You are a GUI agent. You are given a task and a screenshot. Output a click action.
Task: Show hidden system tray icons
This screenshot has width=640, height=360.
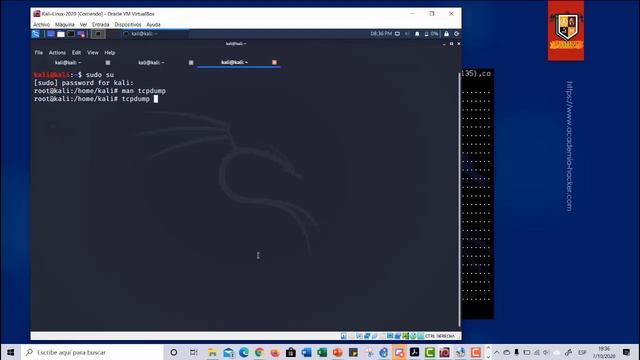coord(497,352)
